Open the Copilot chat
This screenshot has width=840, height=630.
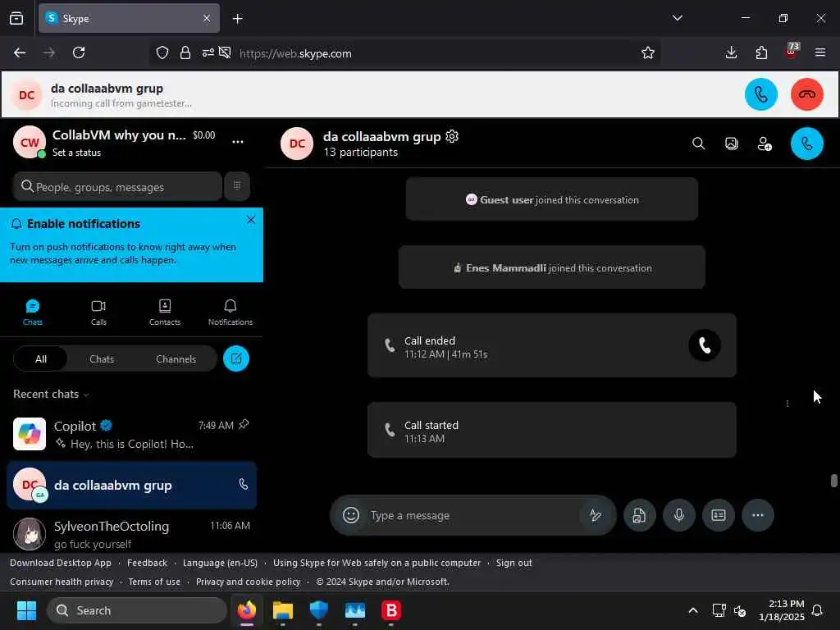click(131, 435)
